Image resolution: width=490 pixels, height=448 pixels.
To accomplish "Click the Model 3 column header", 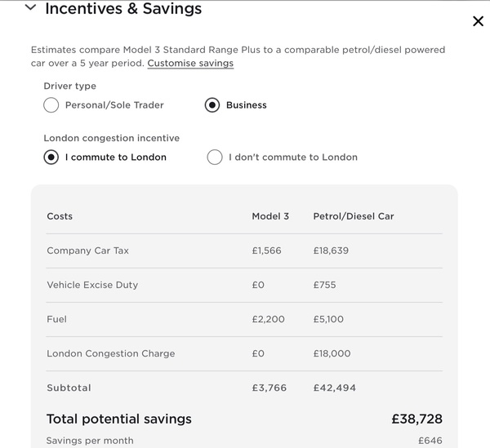I will pyautogui.click(x=270, y=216).
